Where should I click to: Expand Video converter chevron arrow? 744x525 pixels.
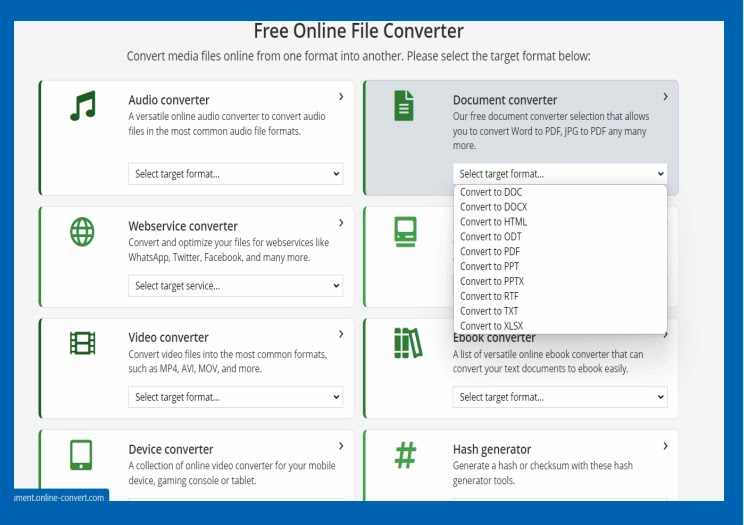[x=341, y=334]
